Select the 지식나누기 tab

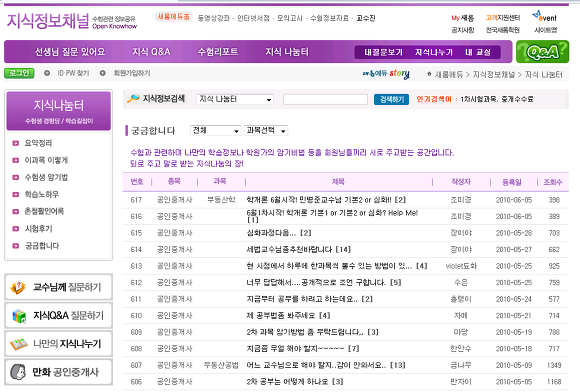click(x=434, y=53)
